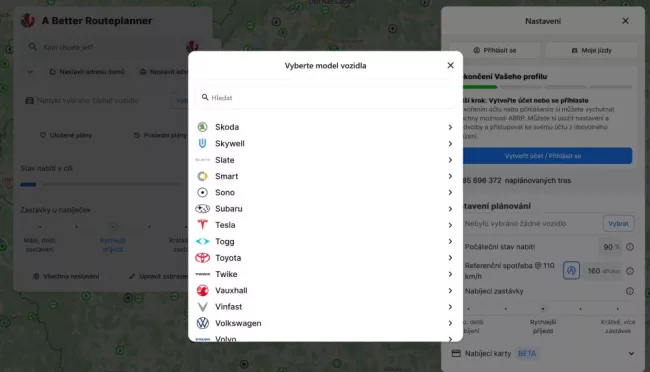This screenshot has width=650, height=372.
Task: Click the Togg brand logo icon
Action: [x=202, y=241]
